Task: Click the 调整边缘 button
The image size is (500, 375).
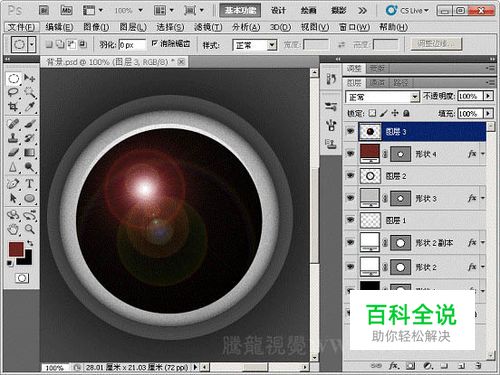Action: [436, 44]
